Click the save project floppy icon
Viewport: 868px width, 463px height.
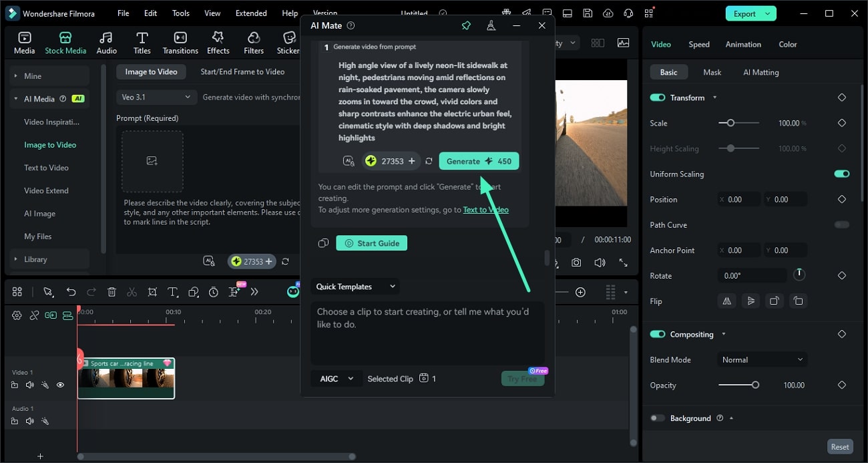(588, 13)
